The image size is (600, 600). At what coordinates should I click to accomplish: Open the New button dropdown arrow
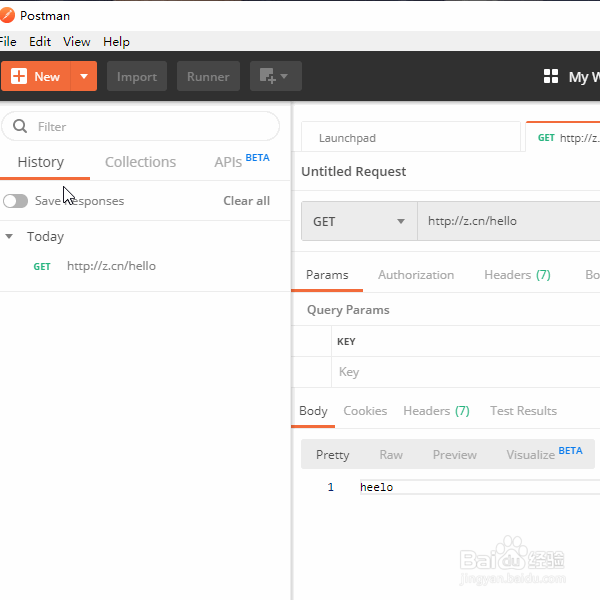(84, 76)
